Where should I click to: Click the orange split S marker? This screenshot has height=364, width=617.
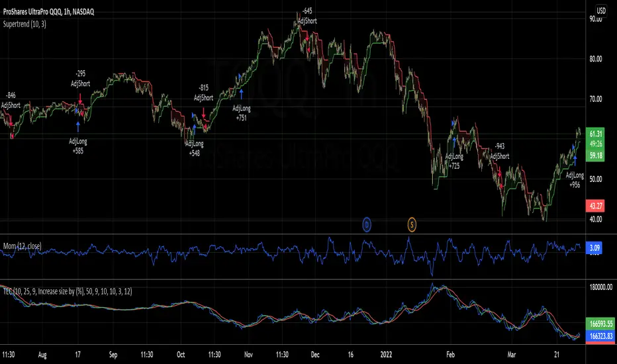pyautogui.click(x=411, y=225)
